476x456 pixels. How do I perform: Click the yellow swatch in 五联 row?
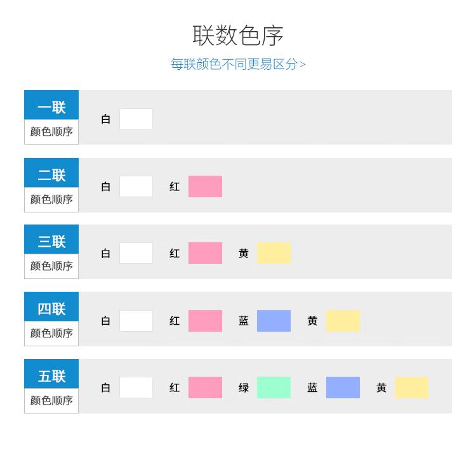coord(412,388)
